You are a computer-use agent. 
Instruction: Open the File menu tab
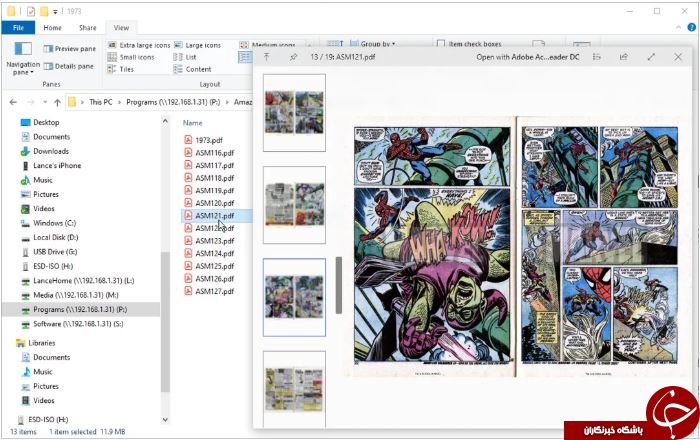coord(18,28)
